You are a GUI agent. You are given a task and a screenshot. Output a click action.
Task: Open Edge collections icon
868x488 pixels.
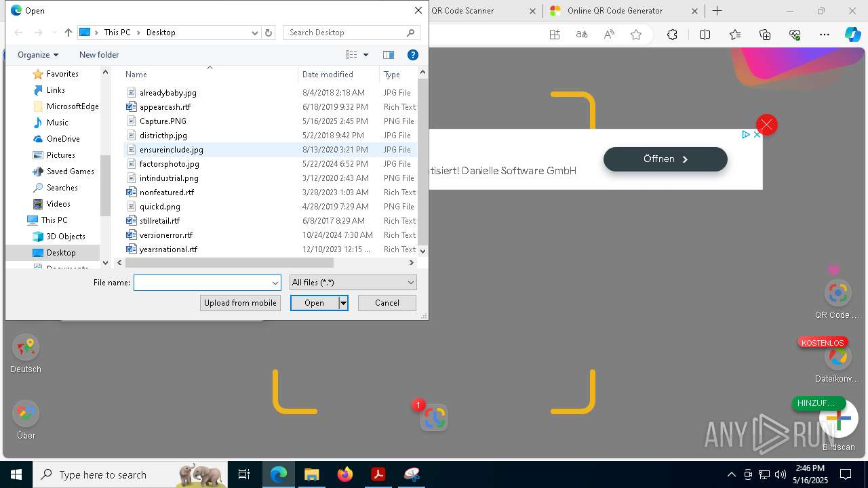(765, 35)
